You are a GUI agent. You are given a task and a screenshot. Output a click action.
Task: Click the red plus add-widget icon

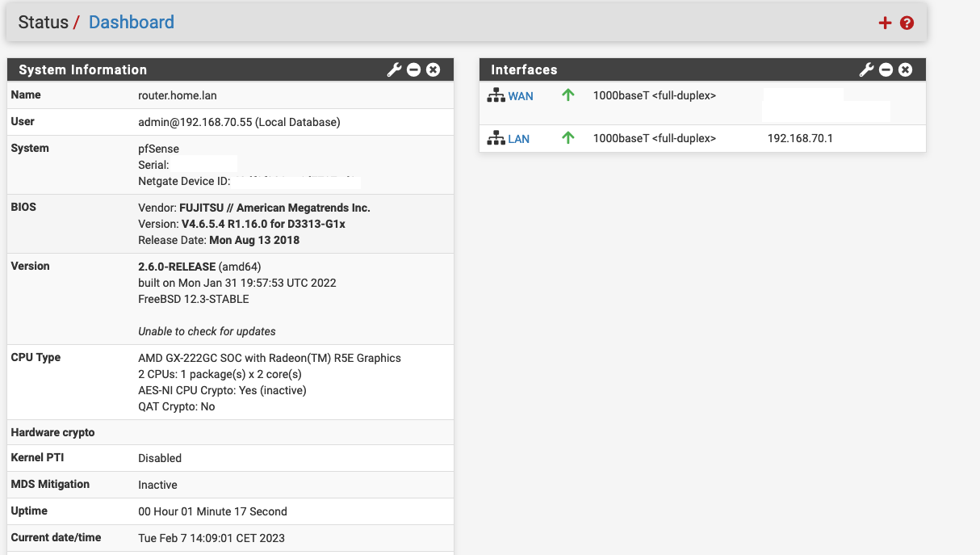pos(885,23)
